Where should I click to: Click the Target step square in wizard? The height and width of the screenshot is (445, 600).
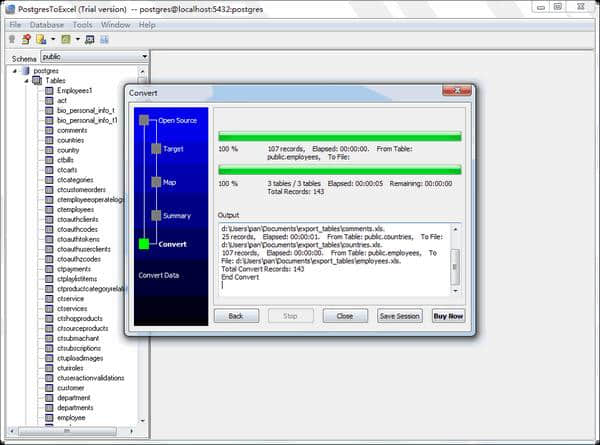click(x=155, y=149)
